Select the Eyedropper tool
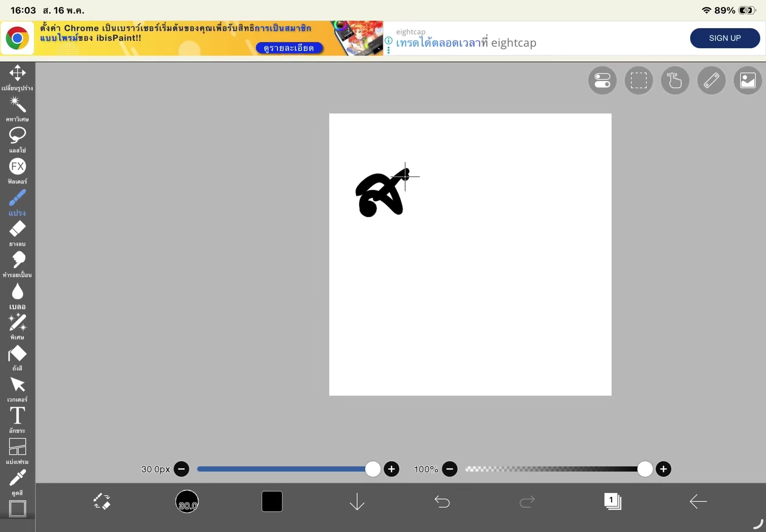Screen dimensions: 766x532 (17, 482)
